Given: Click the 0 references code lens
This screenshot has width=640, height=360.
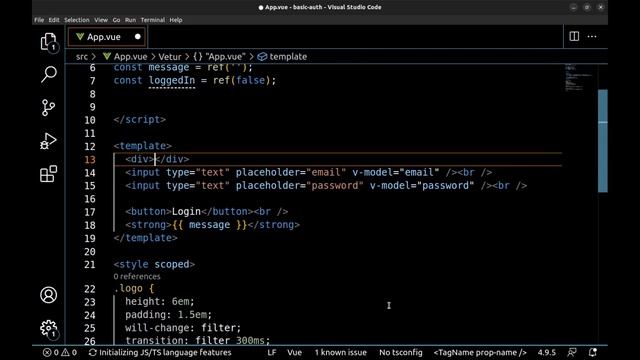Looking at the screenshot, I should click(137, 277).
